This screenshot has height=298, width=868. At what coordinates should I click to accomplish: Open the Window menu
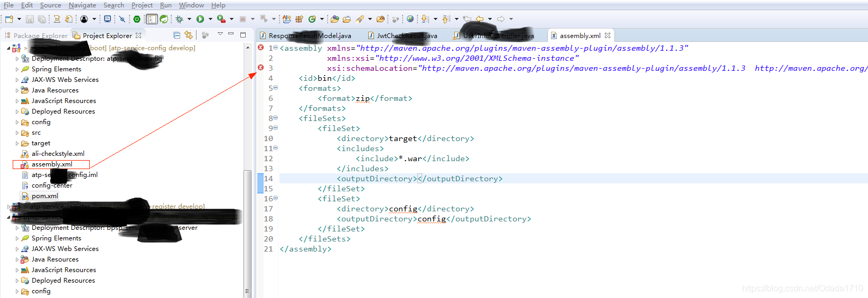(191, 5)
